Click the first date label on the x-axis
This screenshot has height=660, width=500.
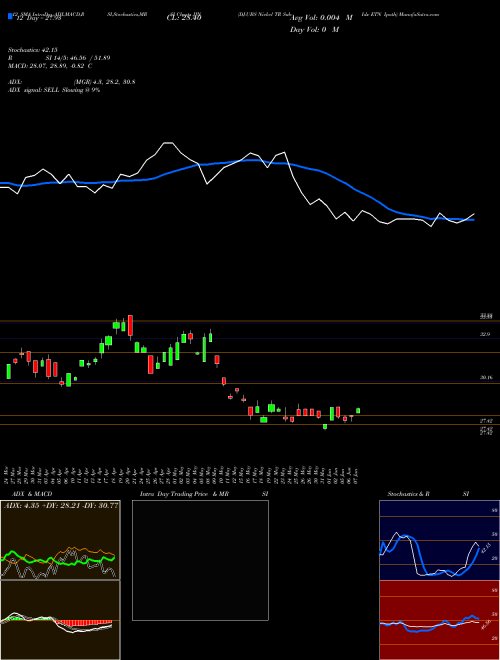[7, 474]
